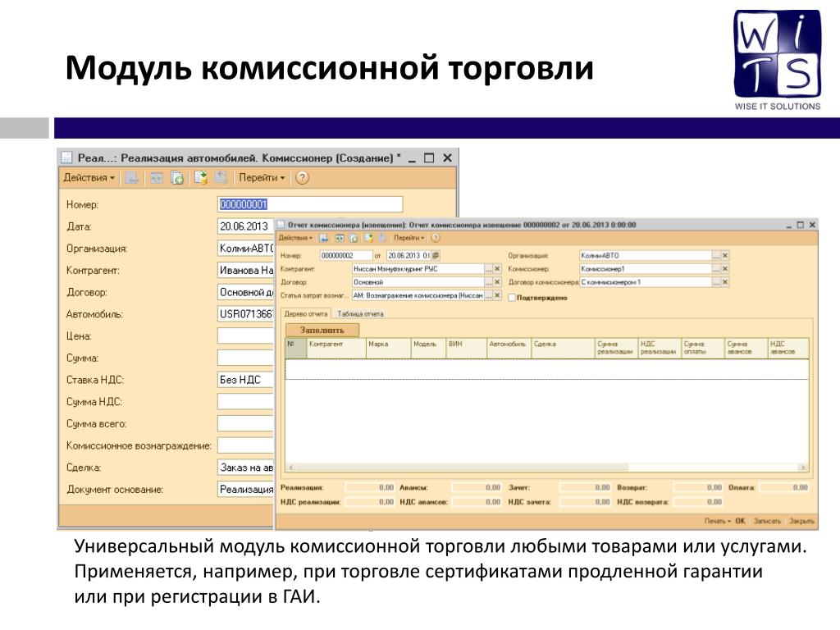Toggle the Подтверждено checkbox
This screenshot has width=840, height=630.
click(512, 297)
